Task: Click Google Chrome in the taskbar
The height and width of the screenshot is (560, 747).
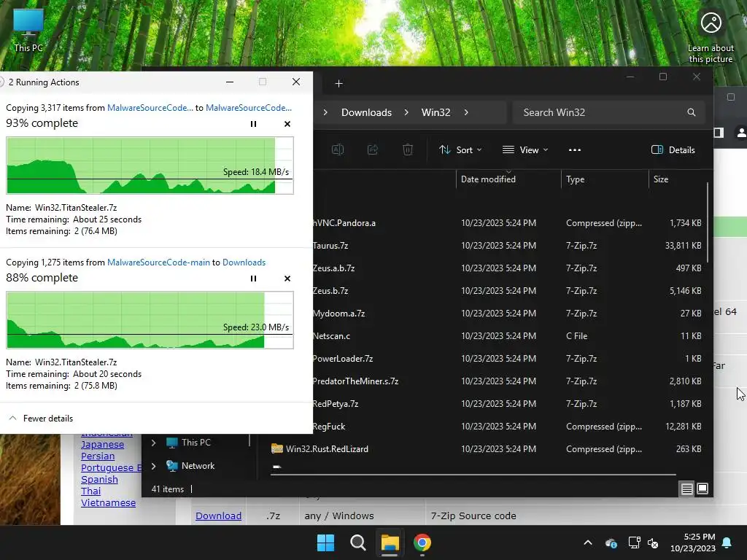Action: 422,542
